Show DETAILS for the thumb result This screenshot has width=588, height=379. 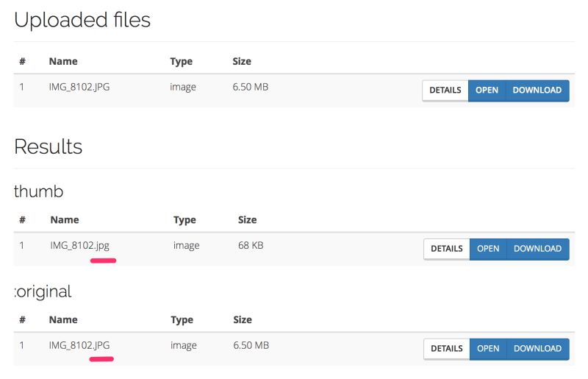(x=446, y=249)
